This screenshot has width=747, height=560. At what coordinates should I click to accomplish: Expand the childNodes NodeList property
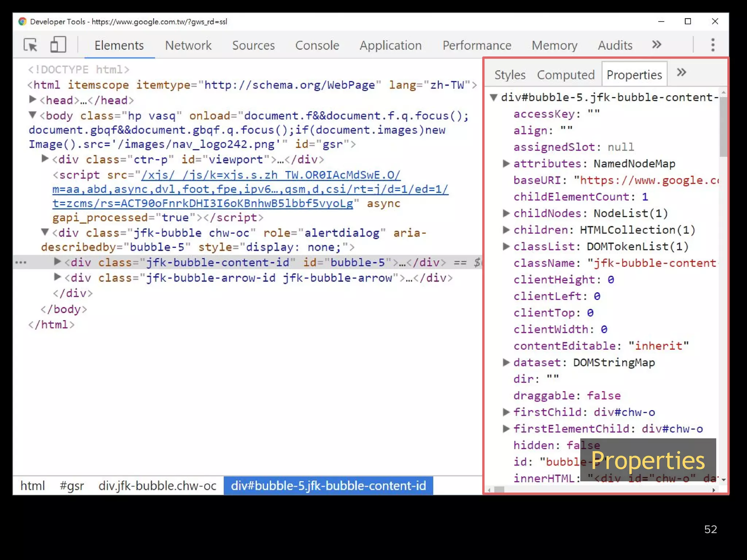point(506,213)
